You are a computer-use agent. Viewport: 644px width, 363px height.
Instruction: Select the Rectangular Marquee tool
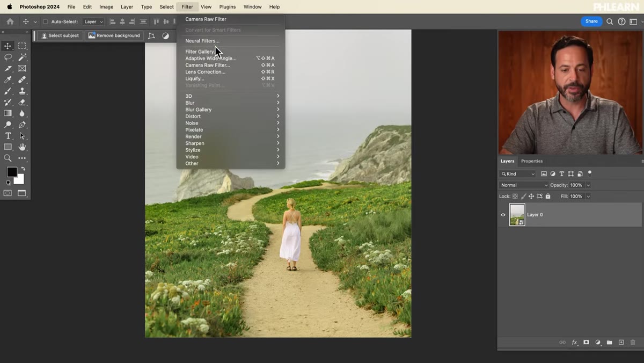(22, 46)
